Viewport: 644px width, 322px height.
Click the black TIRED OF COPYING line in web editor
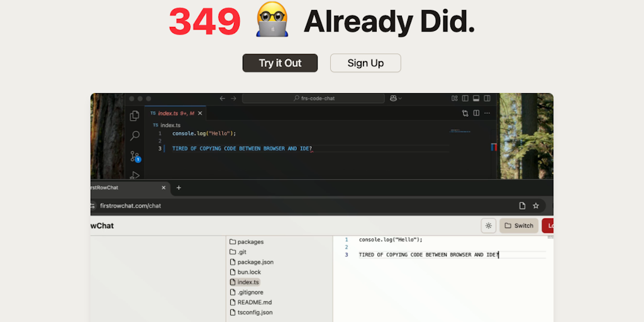pyautogui.click(x=429, y=255)
